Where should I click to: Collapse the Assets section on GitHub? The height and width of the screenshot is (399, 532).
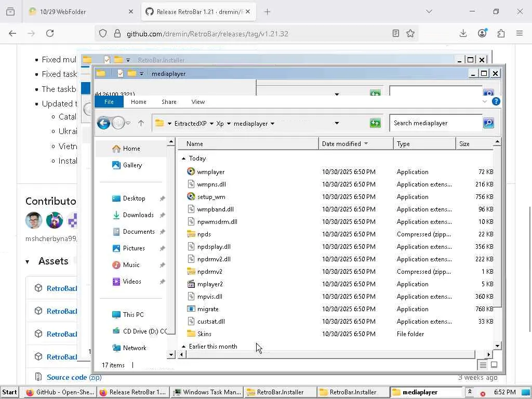click(x=28, y=262)
